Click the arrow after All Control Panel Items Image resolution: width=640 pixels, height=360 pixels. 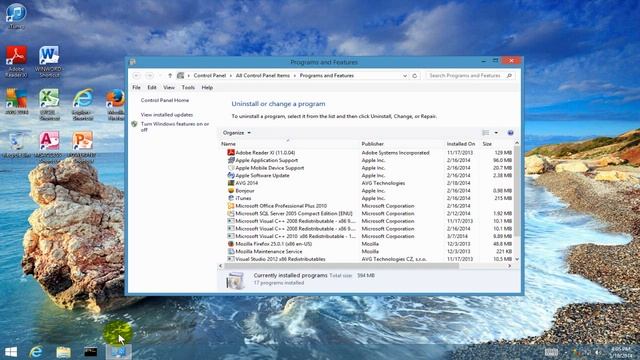[295, 76]
